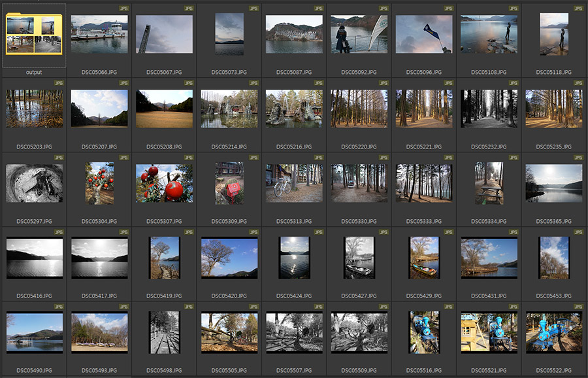Open the output folder icon
This screenshot has width=588, height=378.
pyautogui.click(x=34, y=35)
